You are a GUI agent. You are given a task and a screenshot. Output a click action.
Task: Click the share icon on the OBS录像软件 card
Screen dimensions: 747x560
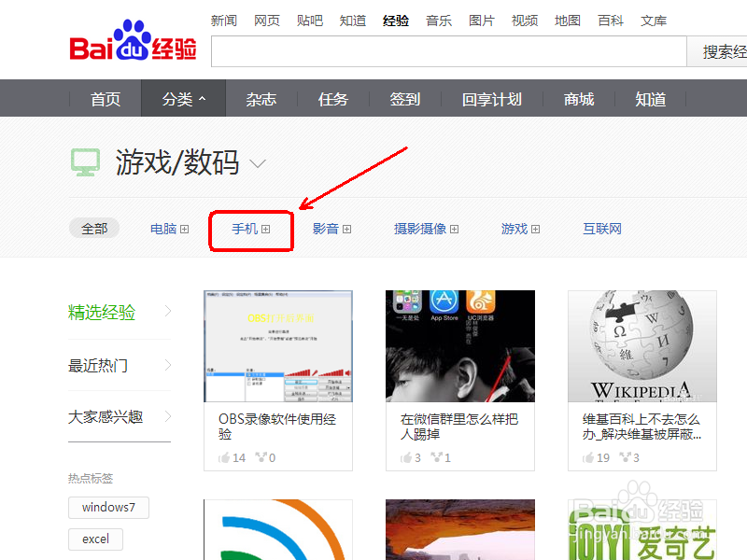click(261, 457)
